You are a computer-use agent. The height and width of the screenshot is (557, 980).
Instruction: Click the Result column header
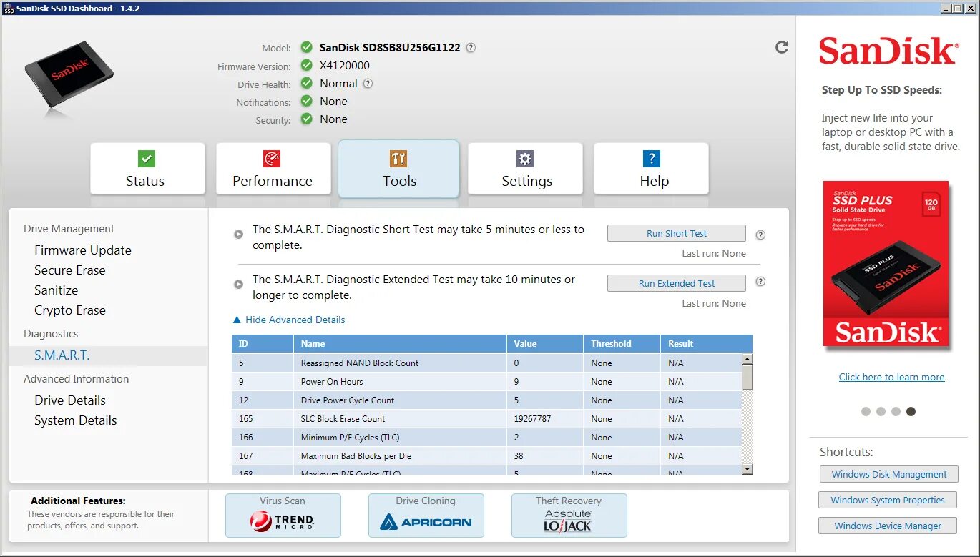tap(706, 344)
